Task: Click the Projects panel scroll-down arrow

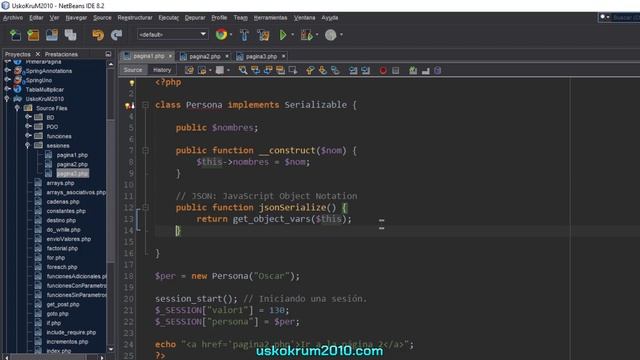Action: tap(111, 349)
